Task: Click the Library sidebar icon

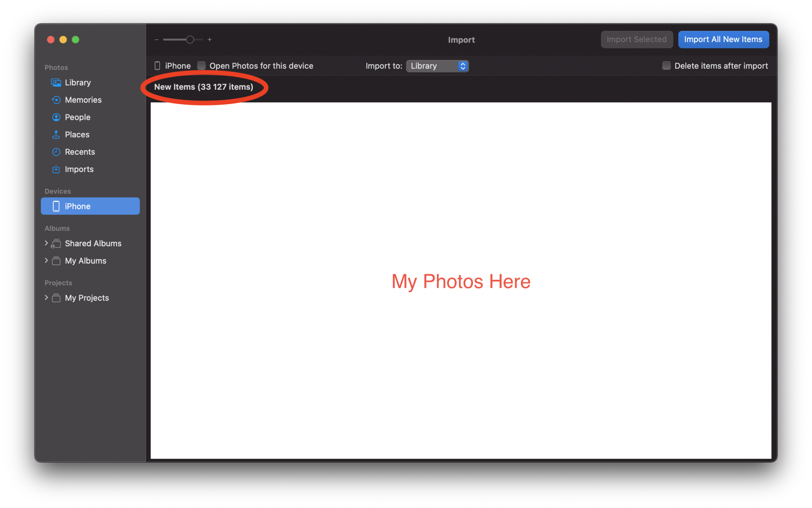Action: click(56, 83)
